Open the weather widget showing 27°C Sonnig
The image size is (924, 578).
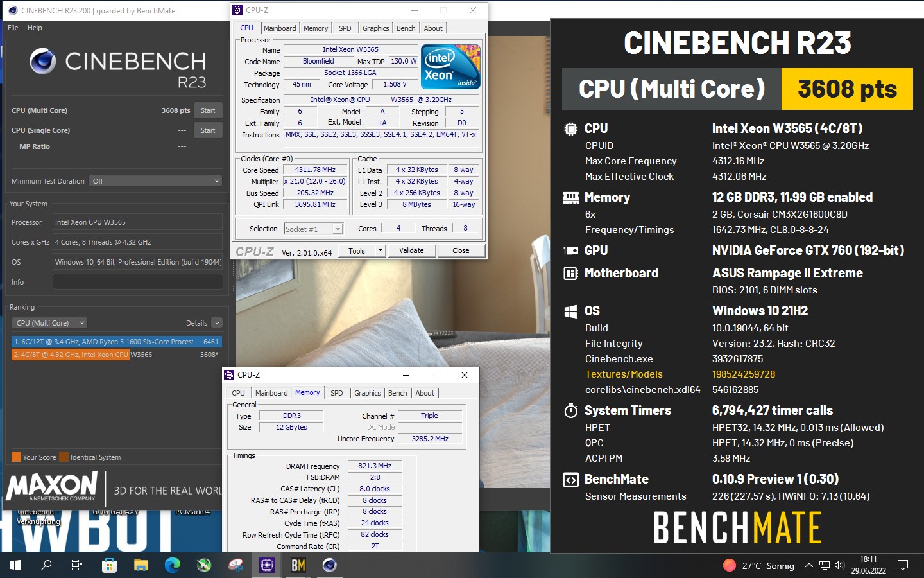click(758, 566)
